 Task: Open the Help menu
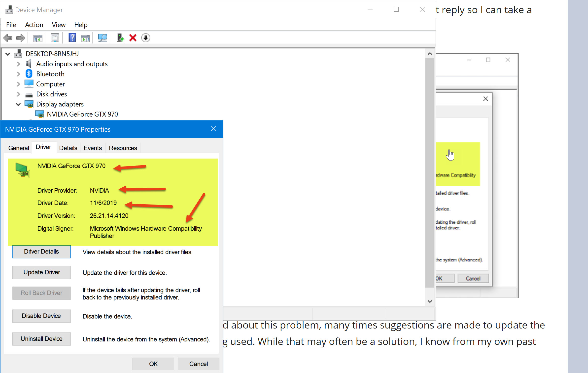[81, 25]
